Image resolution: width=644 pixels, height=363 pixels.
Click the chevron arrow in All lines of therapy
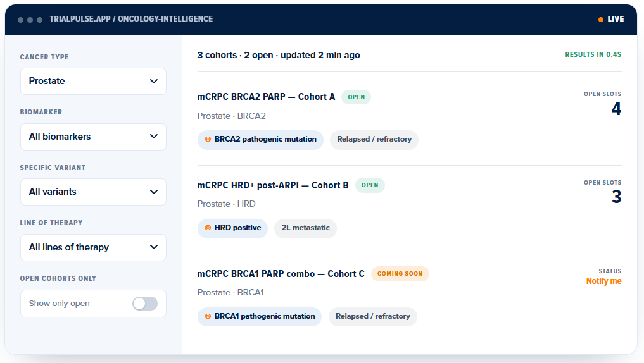[x=154, y=247]
